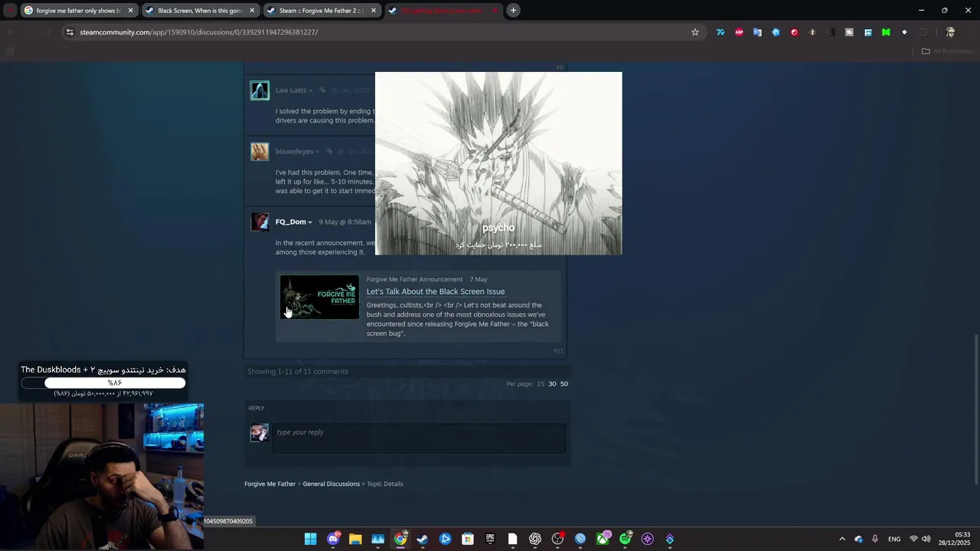Click the donation goal progress bar at 86%
The width and height of the screenshot is (980, 551).
(103, 383)
